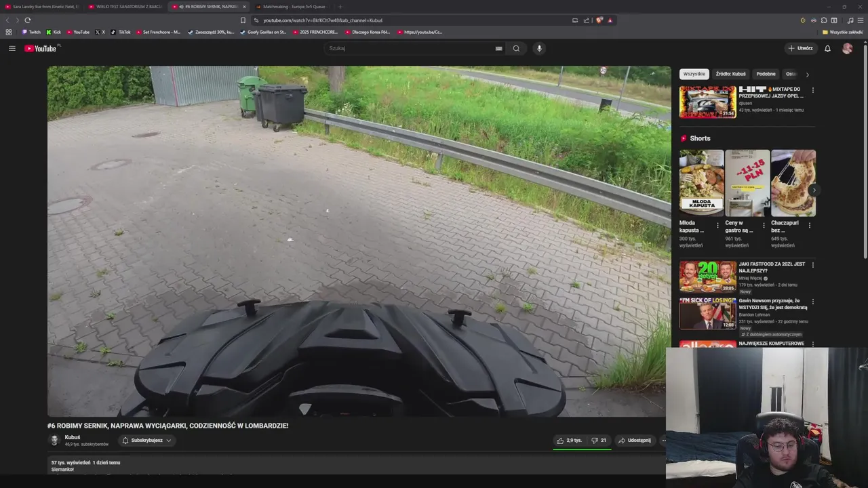Like the video with thumbs up
The image size is (868, 488).
point(569,441)
